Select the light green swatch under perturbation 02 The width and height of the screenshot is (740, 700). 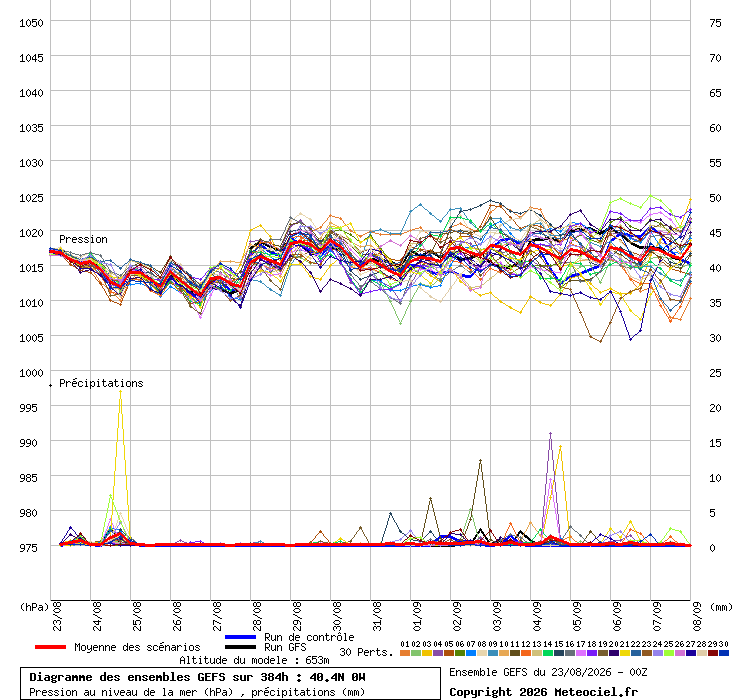point(416,653)
